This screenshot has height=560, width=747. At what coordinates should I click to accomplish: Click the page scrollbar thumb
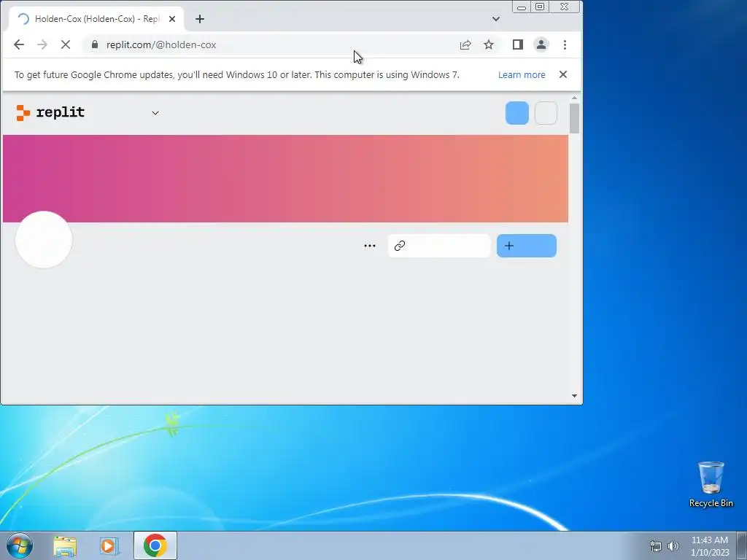(x=574, y=118)
